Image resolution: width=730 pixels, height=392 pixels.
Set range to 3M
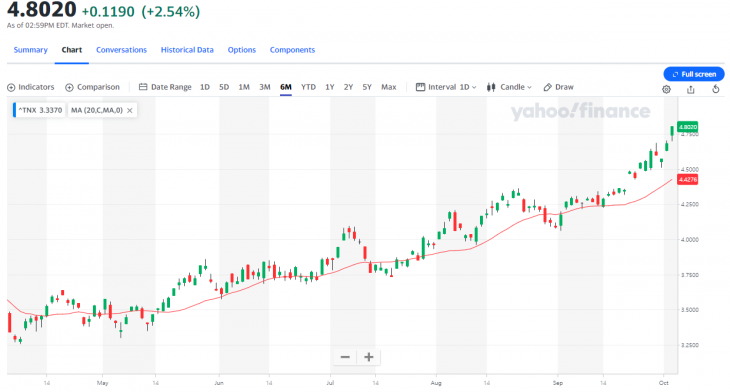click(x=265, y=87)
